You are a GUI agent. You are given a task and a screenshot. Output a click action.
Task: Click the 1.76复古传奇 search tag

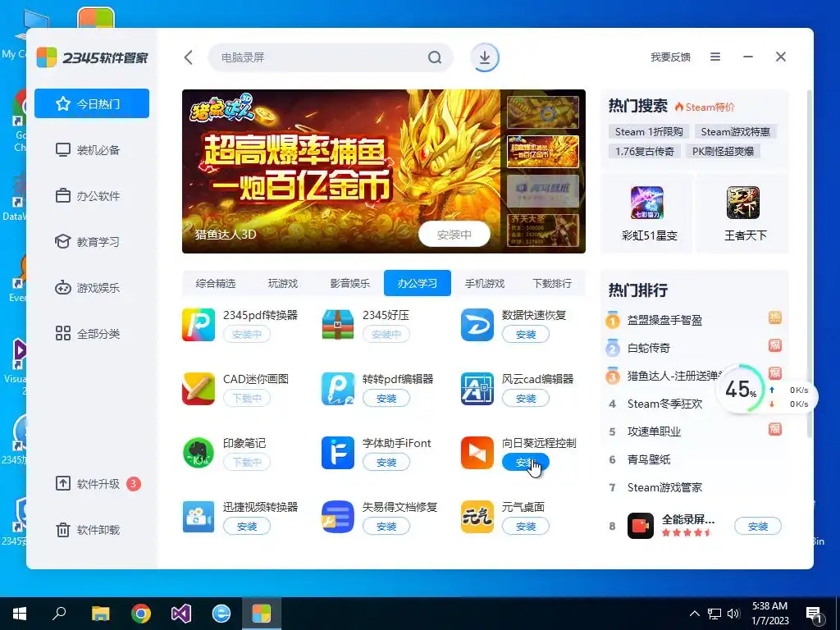point(645,152)
